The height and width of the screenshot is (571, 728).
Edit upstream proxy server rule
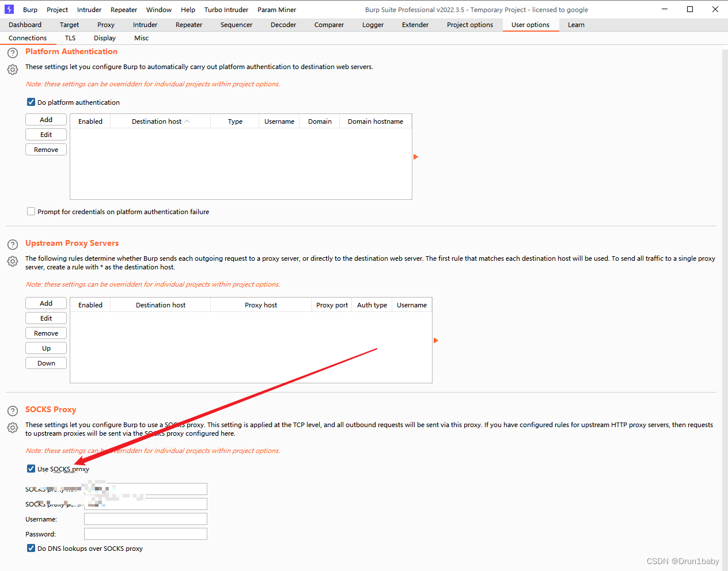click(46, 318)
